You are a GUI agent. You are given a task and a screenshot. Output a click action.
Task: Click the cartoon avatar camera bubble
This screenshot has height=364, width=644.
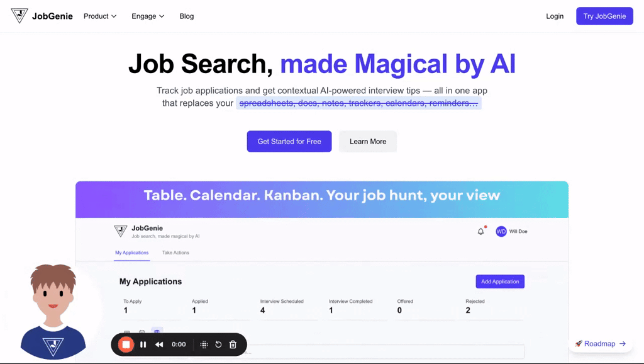pos(53,312)
